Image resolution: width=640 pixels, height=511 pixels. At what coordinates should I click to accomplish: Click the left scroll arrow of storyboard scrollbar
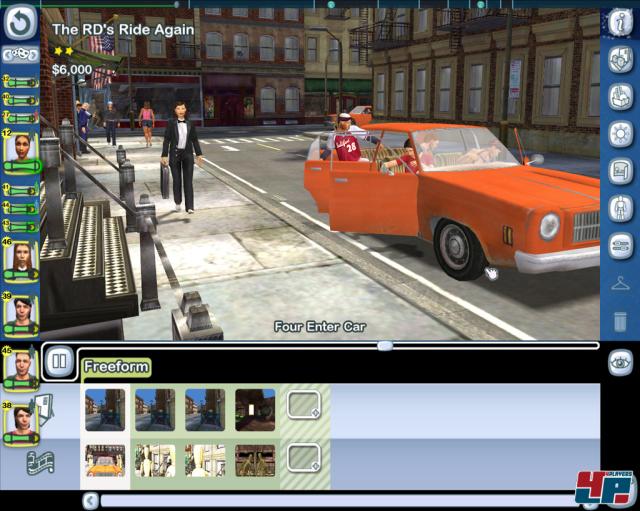[x=90, y=500]
